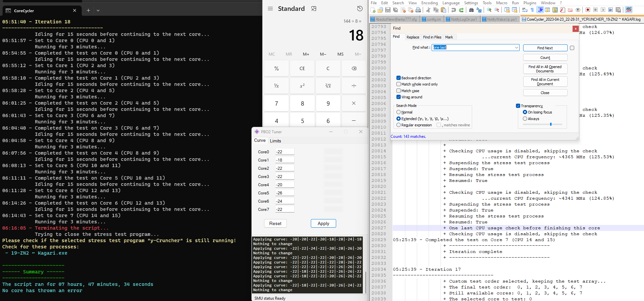
Task: Click the New file icon in Notepad++ toolbar
Action: [x=373, y=10]
